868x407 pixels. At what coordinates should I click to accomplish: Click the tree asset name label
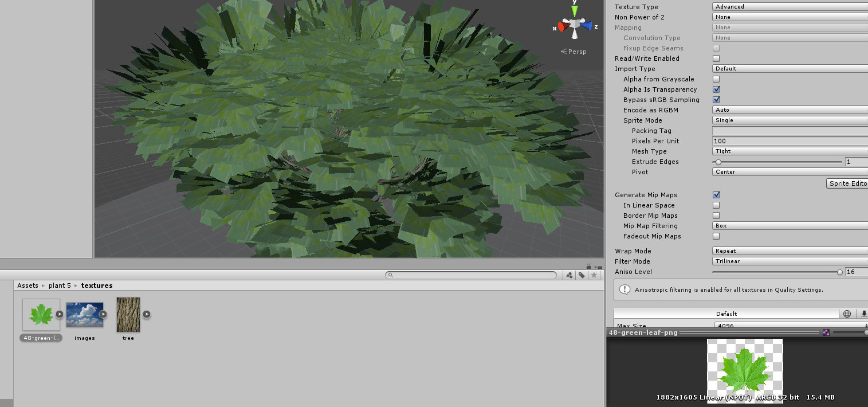(128, 338)
